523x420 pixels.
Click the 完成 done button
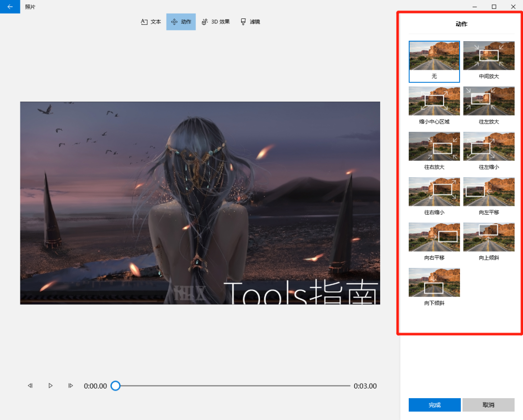434,404
